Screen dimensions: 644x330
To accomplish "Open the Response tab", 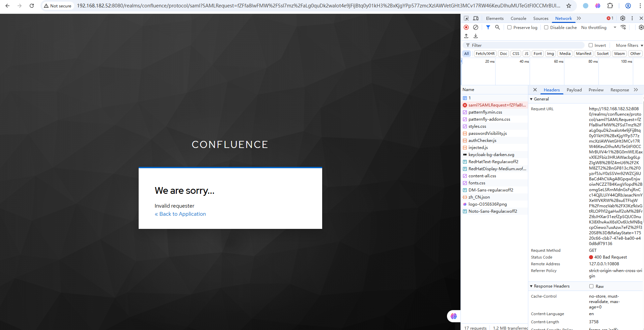I will pyautogui.click(x=620, y=90).
